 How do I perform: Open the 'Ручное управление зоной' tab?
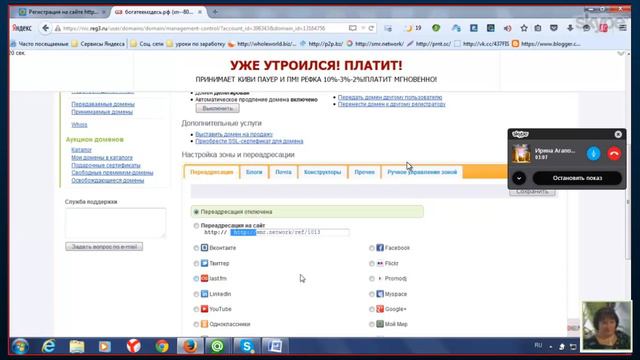click(422, 172)
